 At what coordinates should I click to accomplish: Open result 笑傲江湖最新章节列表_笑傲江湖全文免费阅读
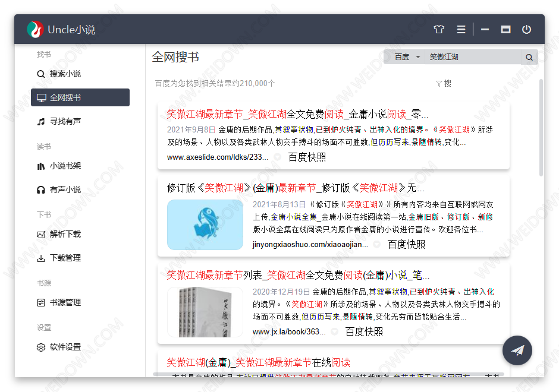pos(298,275)
